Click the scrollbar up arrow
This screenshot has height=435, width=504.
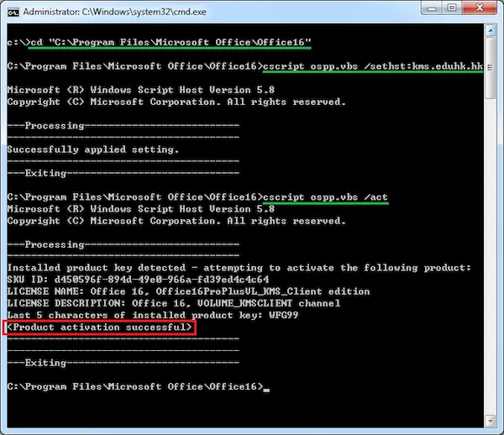click(491, 30)
